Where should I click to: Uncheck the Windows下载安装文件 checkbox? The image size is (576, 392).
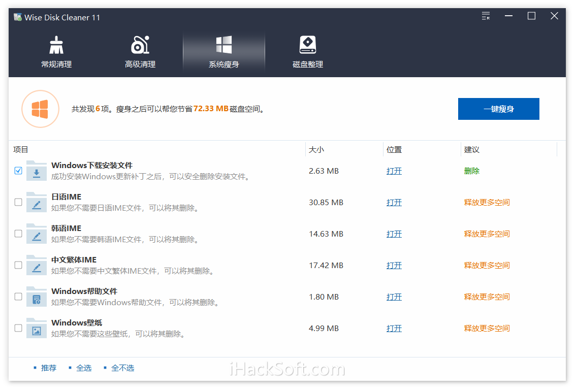(18, 171)
